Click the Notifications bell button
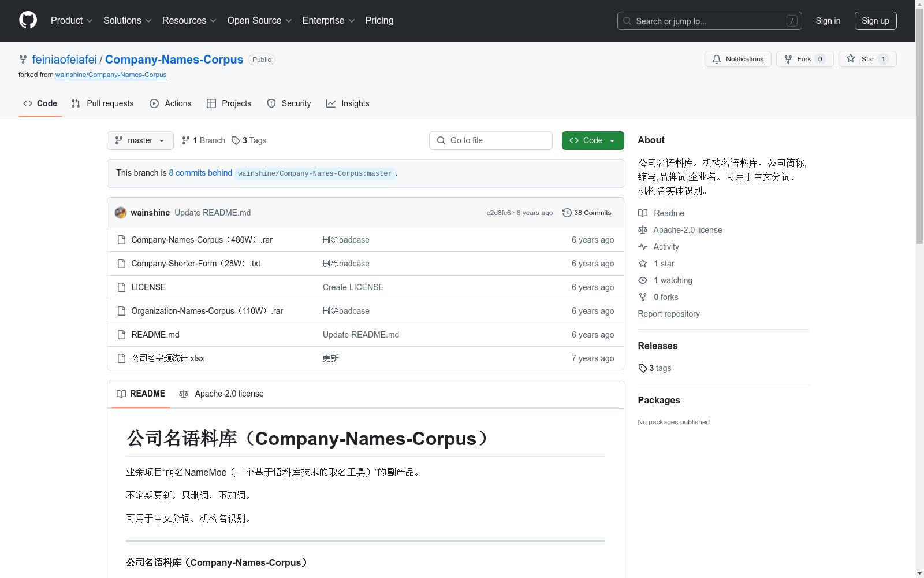This screenshot has height=578, width=924. click(x=737, y=59)
